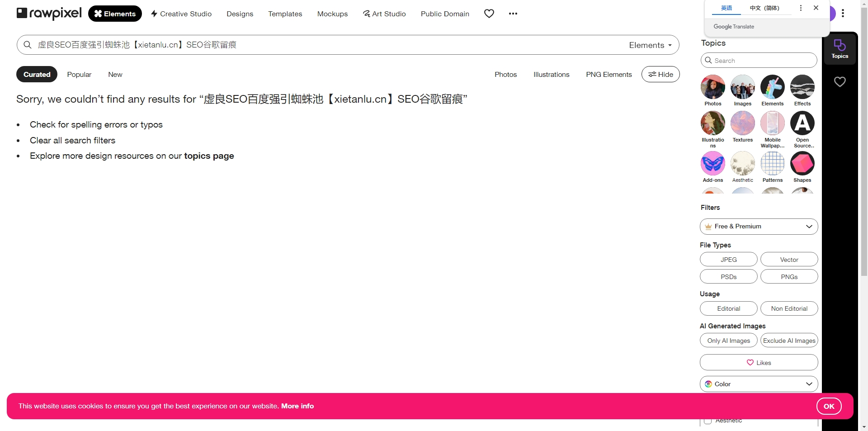The width and height of the screenshot is (868, 431).
Task: Click the rawpixel logo
Action: click(49, 14)
